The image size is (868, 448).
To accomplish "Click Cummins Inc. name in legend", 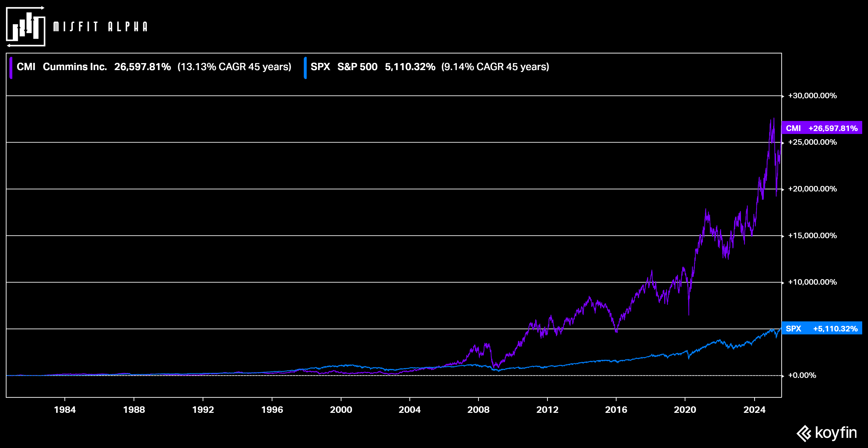I will (x=75, y=67).
